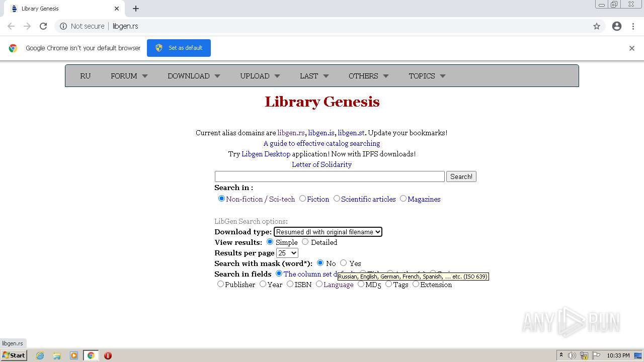The height and width of the screenshot is (362, 644).
Task: Select Yes for search with mask
Action: 343,263
